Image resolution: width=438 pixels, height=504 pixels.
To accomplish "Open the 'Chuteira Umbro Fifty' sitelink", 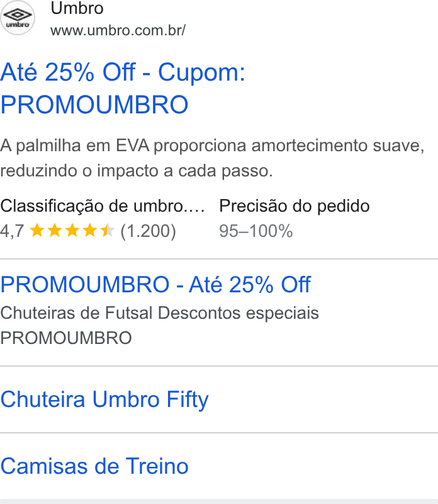I will (104, 399).
